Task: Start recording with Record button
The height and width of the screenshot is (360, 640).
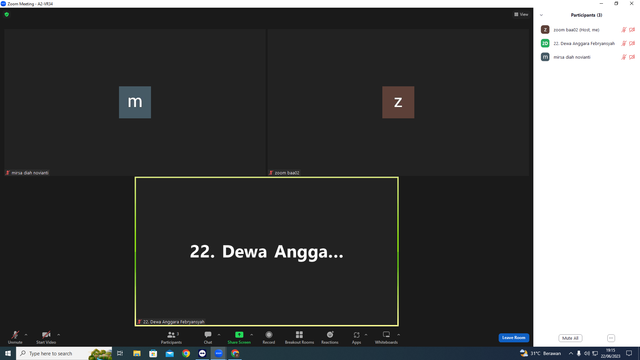Action: pyautogui.click(x=269, y=337)
